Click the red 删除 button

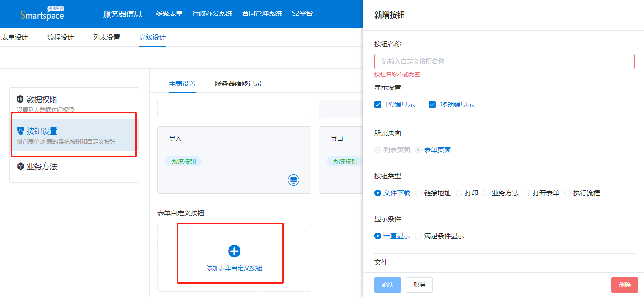pos(625,285)
